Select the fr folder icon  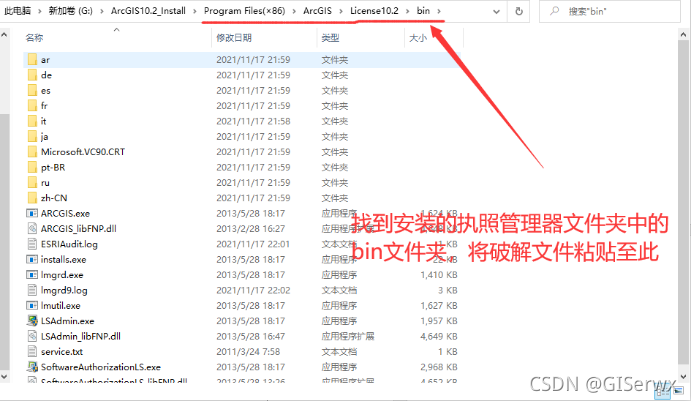click(32, 106)
